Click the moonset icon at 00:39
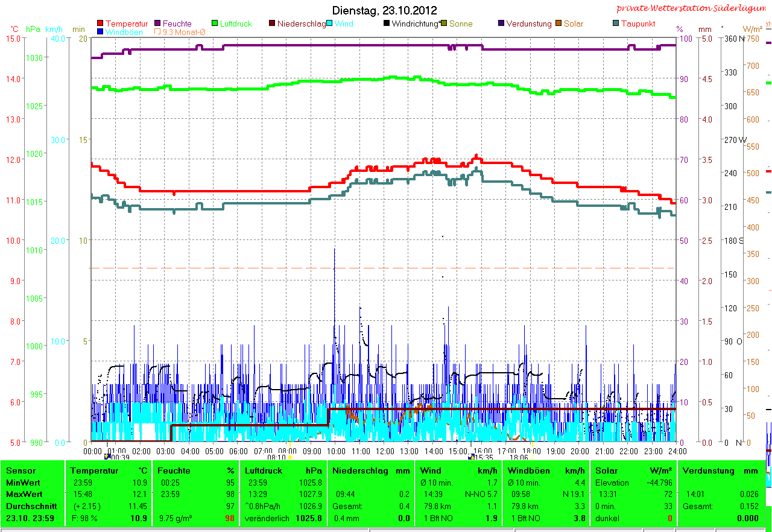Screen dimensions: 772x532 107,457
